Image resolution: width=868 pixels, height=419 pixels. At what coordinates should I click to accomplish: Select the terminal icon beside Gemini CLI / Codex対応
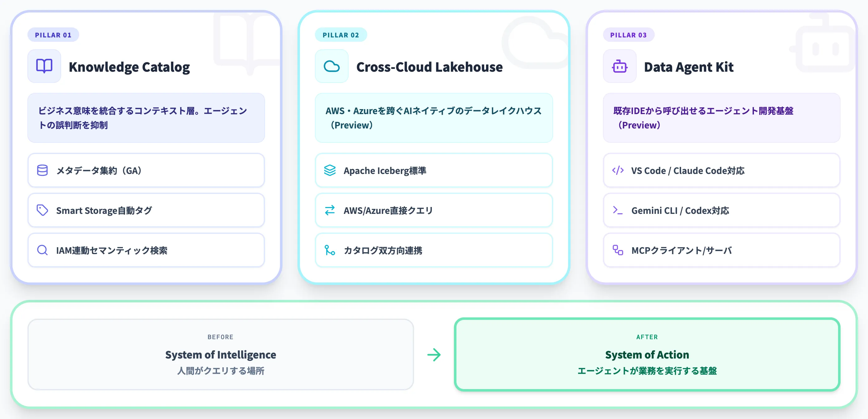click(x=618, y=210)
